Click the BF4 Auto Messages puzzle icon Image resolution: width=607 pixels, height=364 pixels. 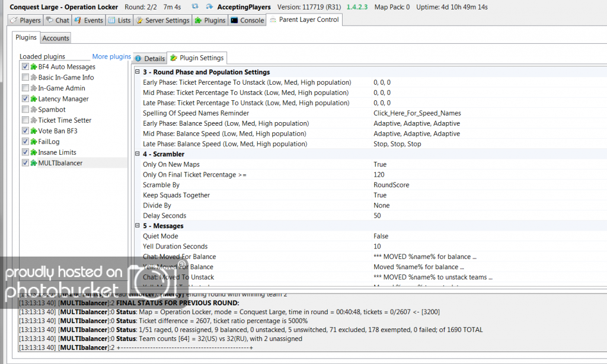33,67
